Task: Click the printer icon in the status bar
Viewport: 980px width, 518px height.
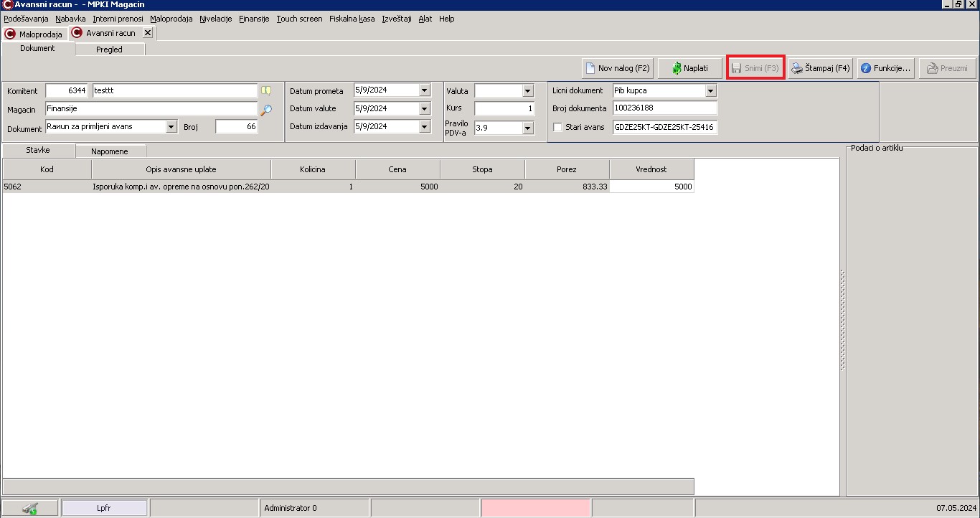Action: tap(30, 508)
